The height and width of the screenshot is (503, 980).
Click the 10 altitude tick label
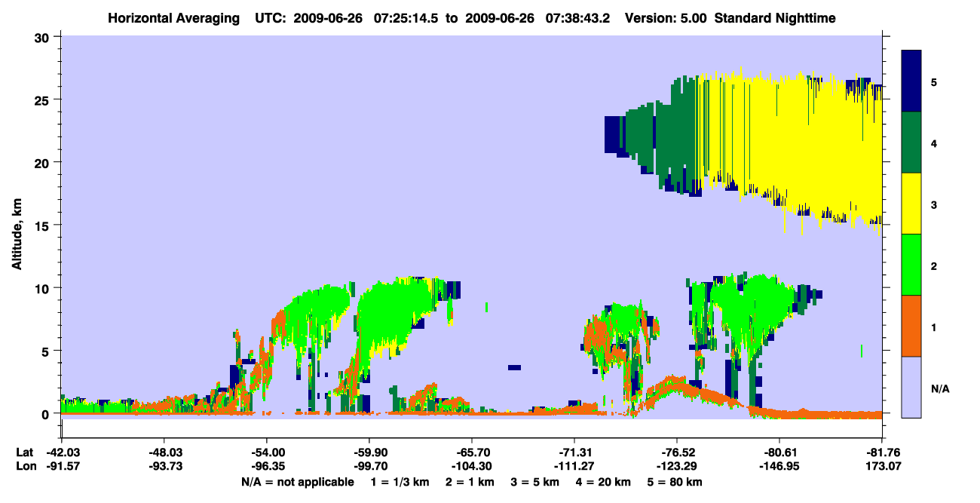coord(44,288)
